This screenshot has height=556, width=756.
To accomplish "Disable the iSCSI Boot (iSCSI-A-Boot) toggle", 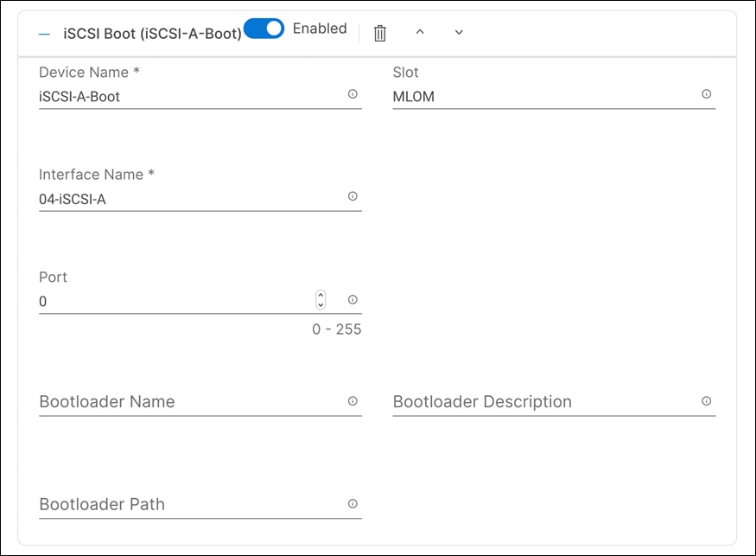I will click(x=264, y=28).
